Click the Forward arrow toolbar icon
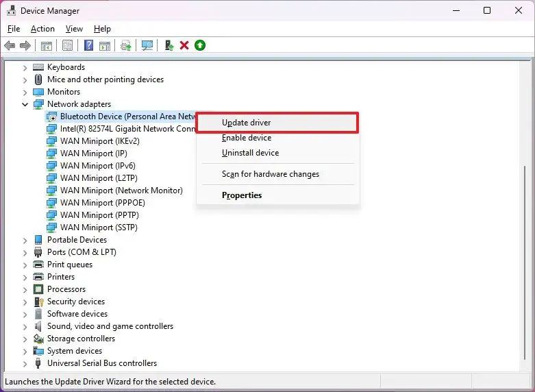This screenshot has width=535, height=392. tap(25, 45)
